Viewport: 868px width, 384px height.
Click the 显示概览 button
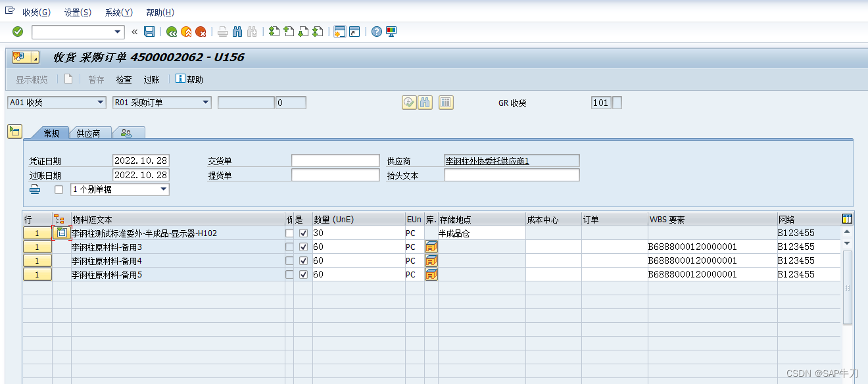coord(32,80)
